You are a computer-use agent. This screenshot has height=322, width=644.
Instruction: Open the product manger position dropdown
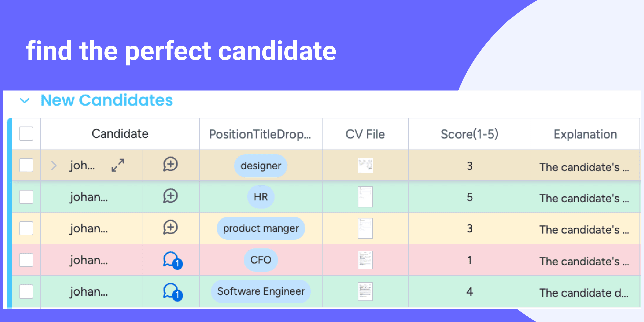tap(261, 228)
